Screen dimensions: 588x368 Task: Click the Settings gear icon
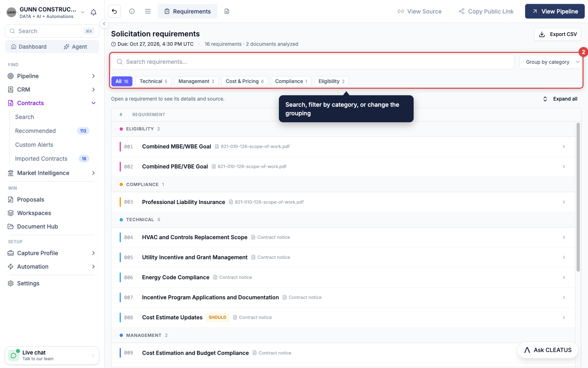[x=11, y=283]
